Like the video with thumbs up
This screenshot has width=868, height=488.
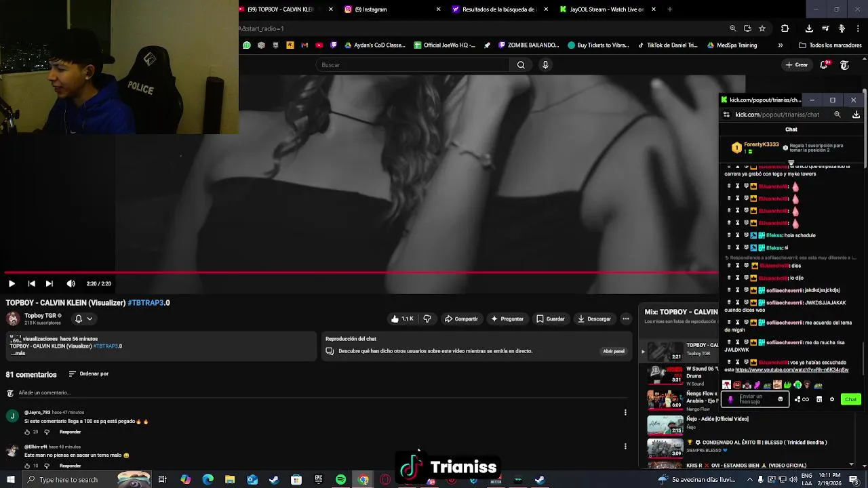[402, 319]
